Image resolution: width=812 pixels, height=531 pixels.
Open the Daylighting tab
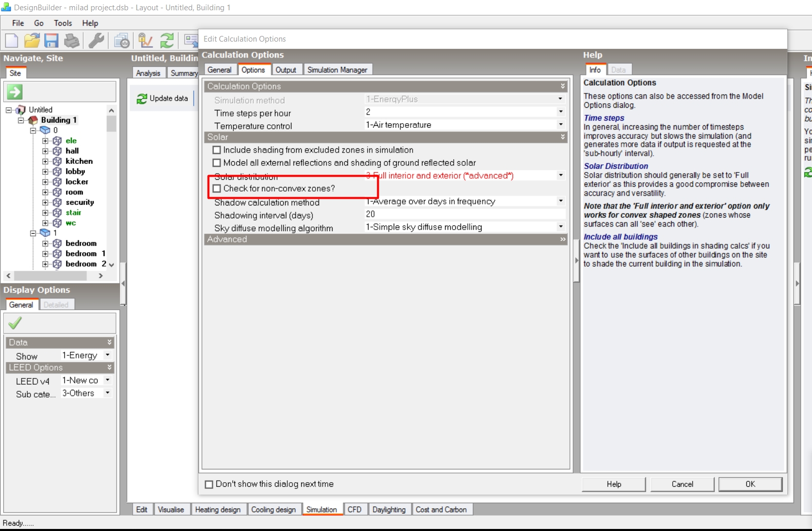pos(389,509)
